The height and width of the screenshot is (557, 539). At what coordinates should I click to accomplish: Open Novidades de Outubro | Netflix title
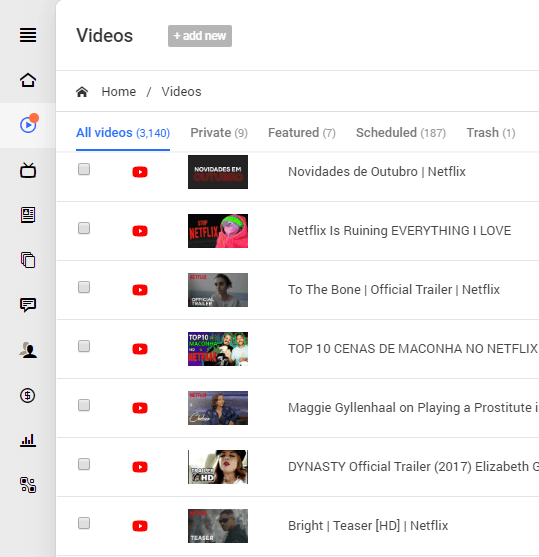377,172
